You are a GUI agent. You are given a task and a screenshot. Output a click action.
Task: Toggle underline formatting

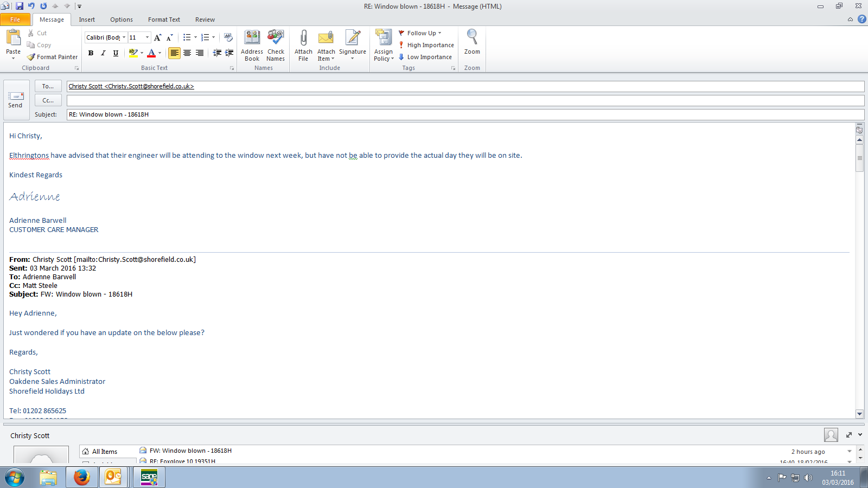(x=116, y=53)
